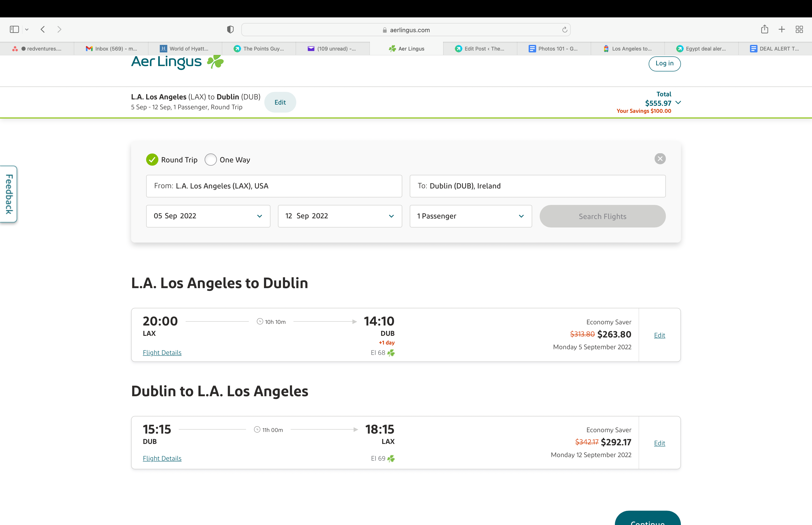Open a new tab with the plus icon
Image resolution: width=812 pixels, height=525 pixels.
pos(782,30)
